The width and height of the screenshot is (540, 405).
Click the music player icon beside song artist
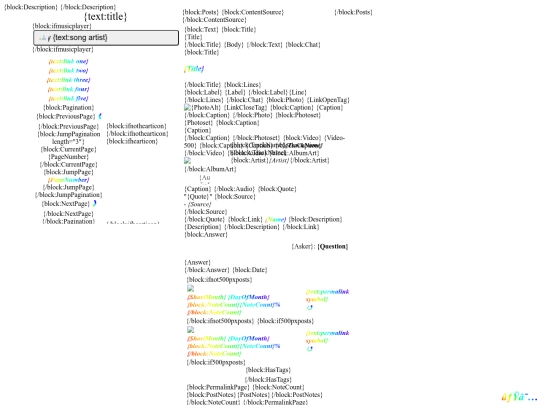tap(45, 38)
